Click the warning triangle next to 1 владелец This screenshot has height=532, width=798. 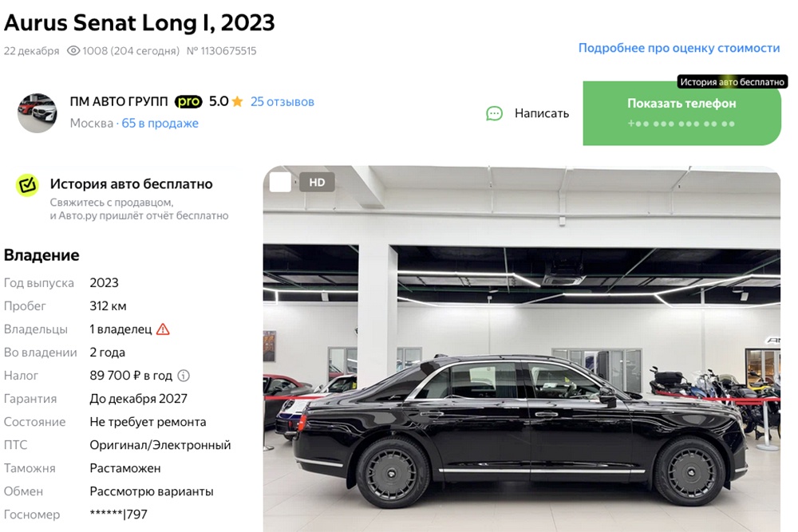163,329
